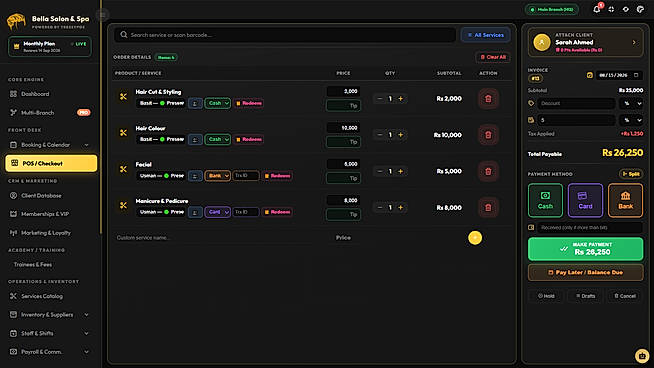Toggle Redeem on Hair Colour
The image size is (654, 368).
(x=249, y=139)
